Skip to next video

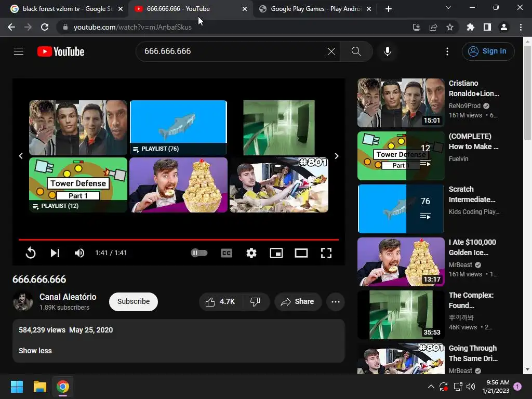pyautogui.click(x=55, y=253)
